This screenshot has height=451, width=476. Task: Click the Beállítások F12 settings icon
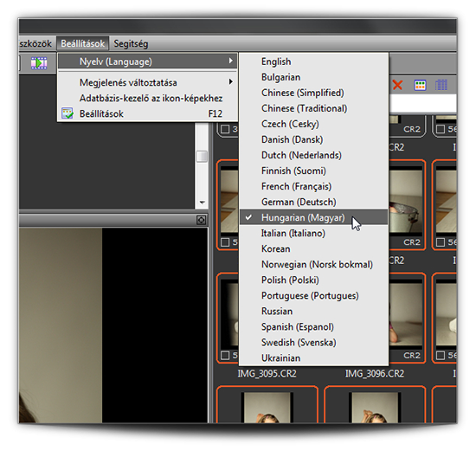click(x=68, y=113)
